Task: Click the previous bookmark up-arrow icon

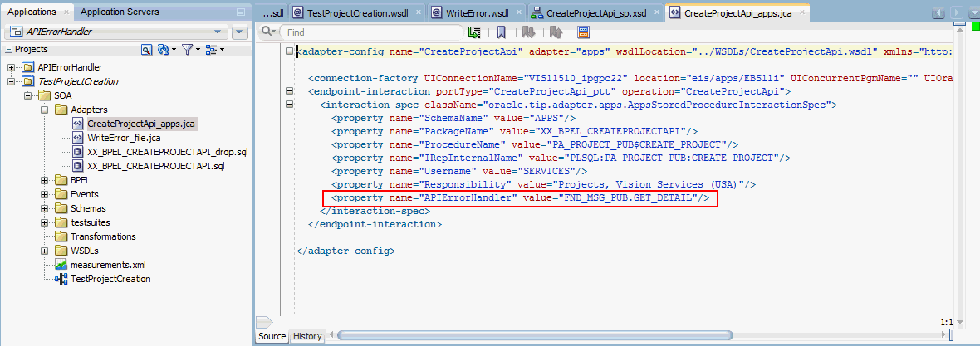Action: tap(557, 32)
